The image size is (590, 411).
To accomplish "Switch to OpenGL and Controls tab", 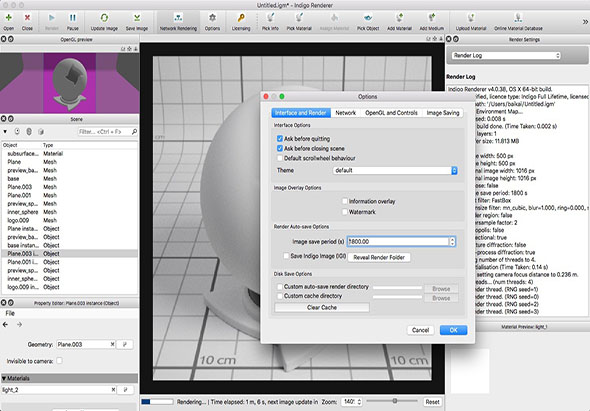I will pos(391,113).
